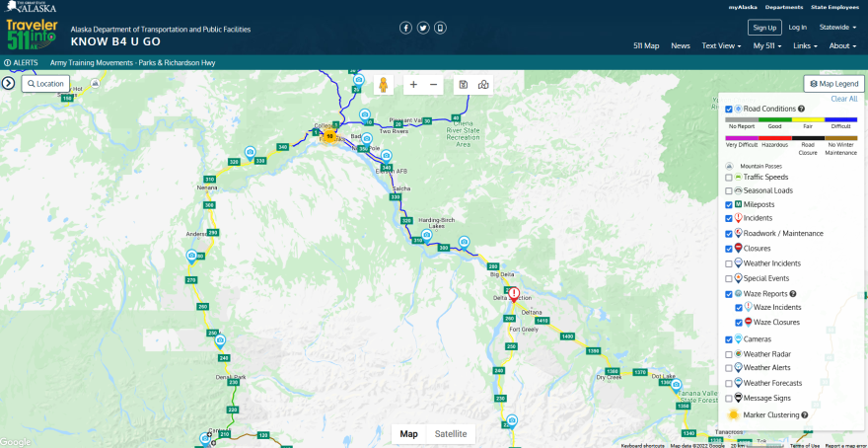Screen dimensions: 868x448
Task: Click the Sign Up button
Action: 764,27
